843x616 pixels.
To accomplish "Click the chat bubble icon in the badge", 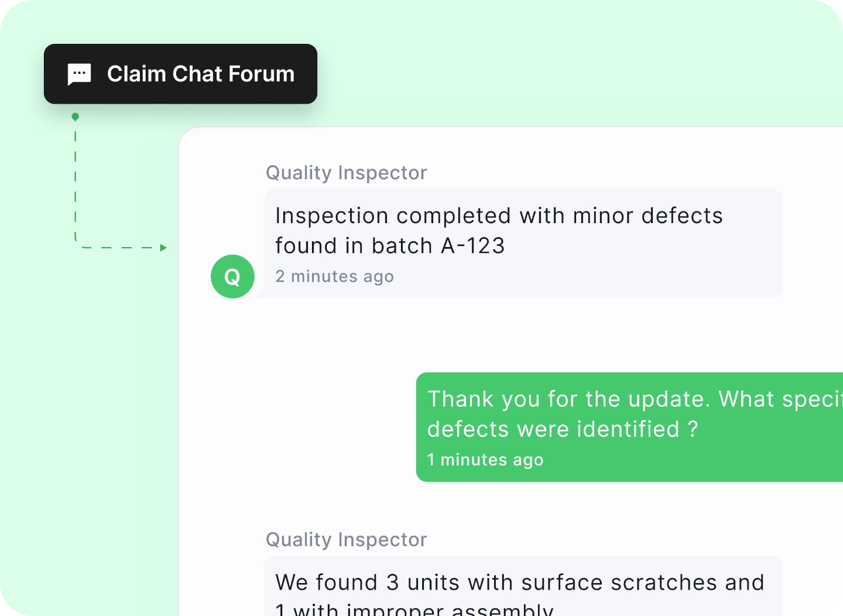I will [79, 74].
